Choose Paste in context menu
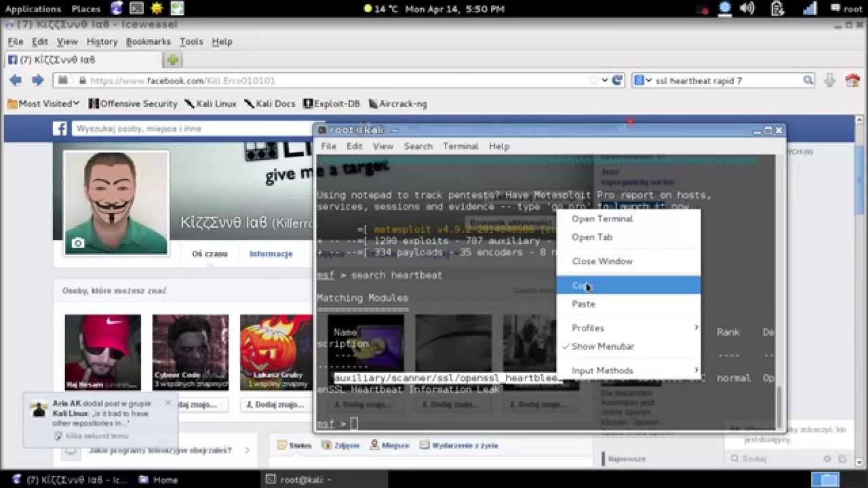 tap(629, 304)
